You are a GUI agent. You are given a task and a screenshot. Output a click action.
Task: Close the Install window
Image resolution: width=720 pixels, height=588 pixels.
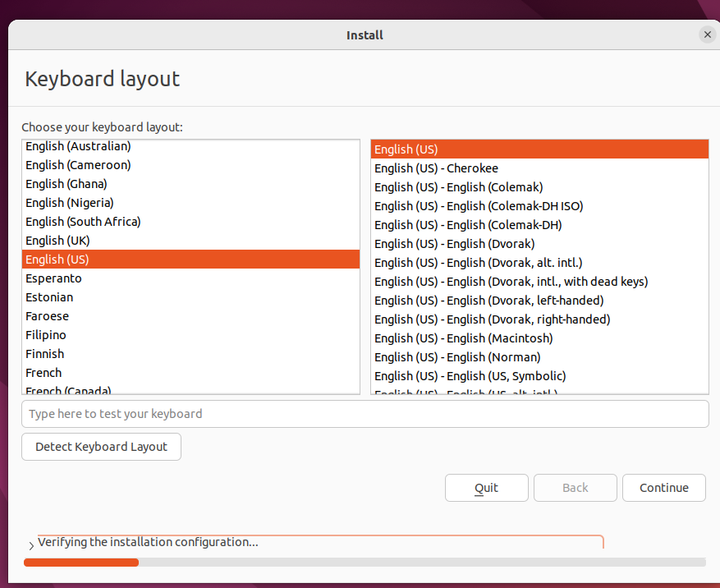pyautogui.click(x=707, y=34)
